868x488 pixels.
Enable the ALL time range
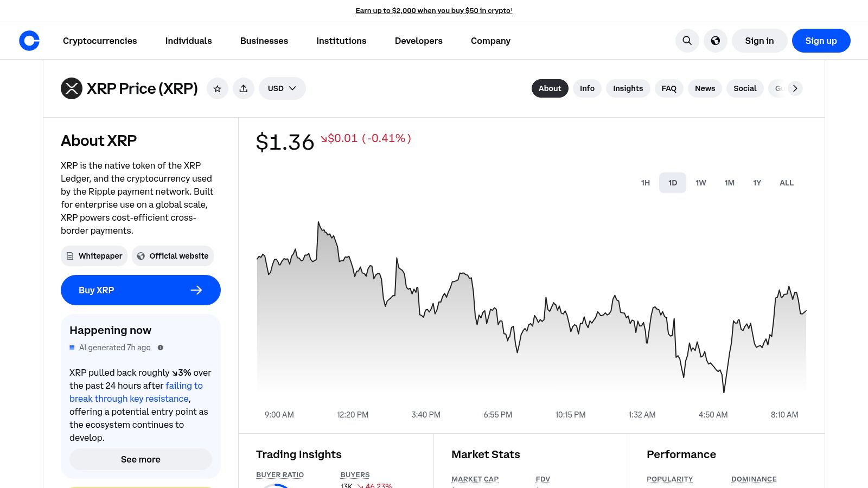787,183
